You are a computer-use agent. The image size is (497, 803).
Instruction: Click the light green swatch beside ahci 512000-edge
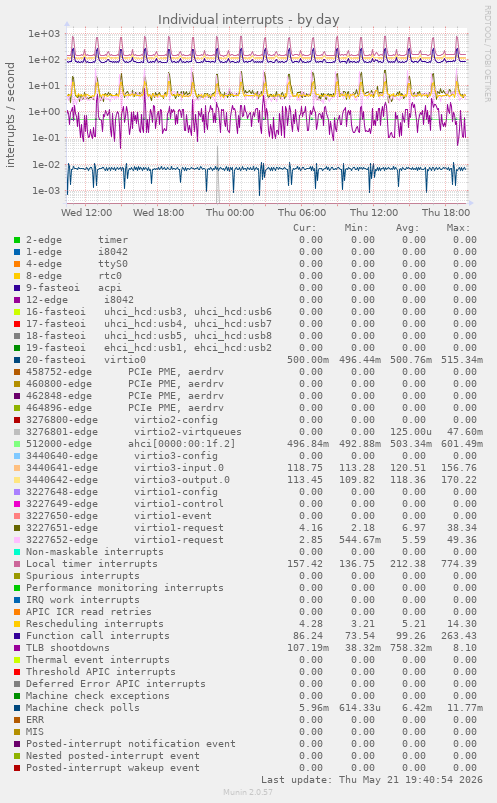pos(17,444)
